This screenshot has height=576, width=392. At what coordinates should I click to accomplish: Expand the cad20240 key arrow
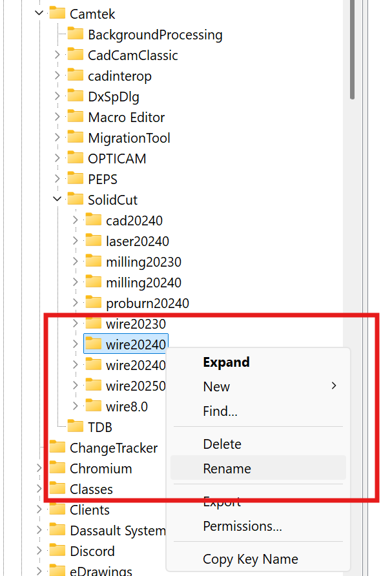(x=76, y=220)
